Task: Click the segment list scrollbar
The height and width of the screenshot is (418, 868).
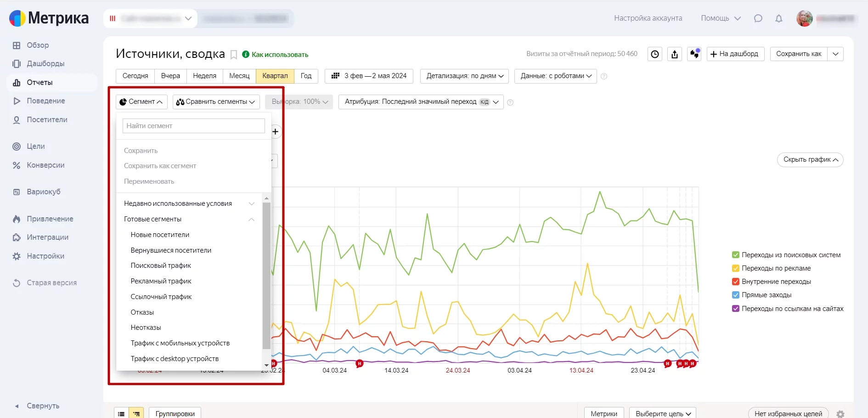Action: (x=266, y=276)
